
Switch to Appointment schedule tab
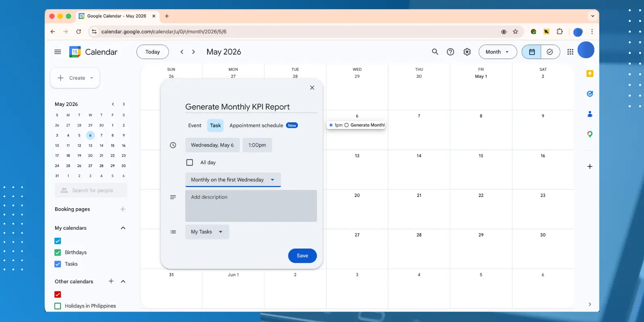(256, 126)
